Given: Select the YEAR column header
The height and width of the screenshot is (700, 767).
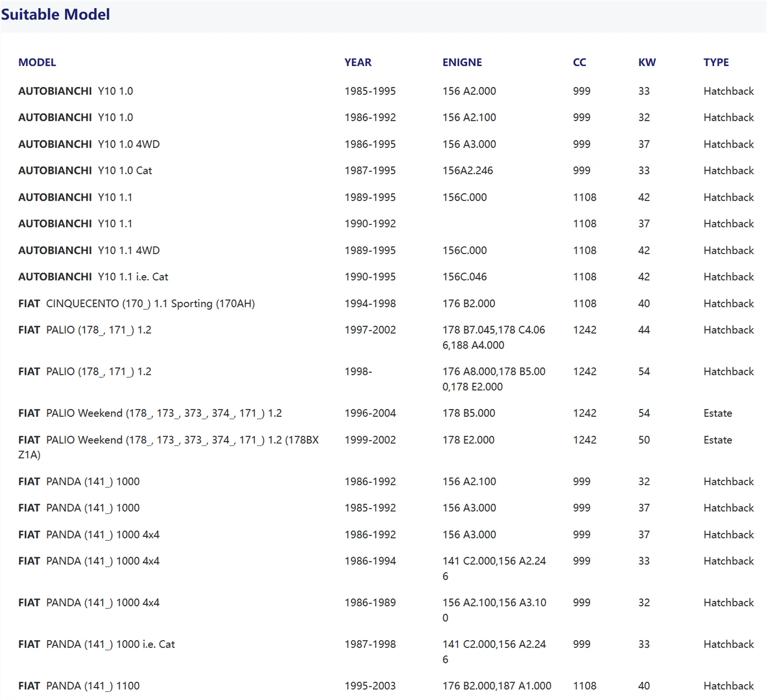Looking at the screenshot, I should coord(358,62).
